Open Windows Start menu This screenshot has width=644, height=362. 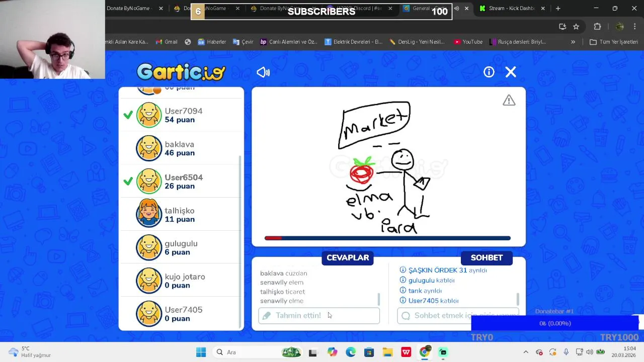[x=201, y=352]
